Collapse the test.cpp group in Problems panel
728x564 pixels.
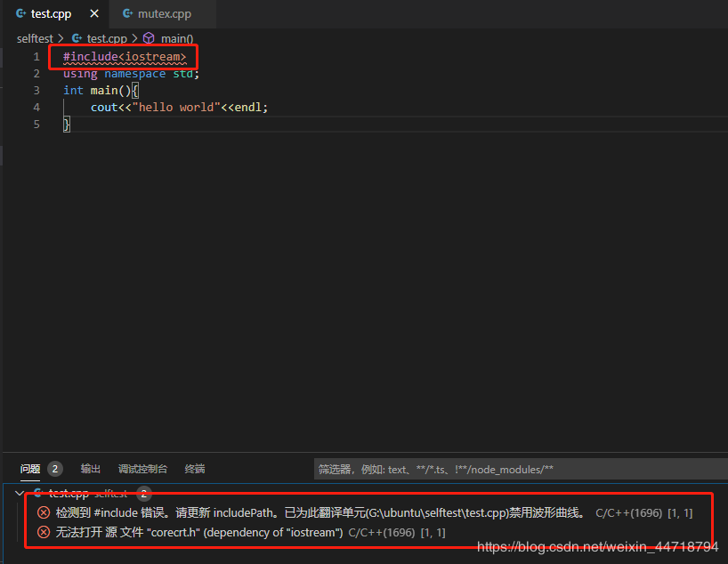19,494
